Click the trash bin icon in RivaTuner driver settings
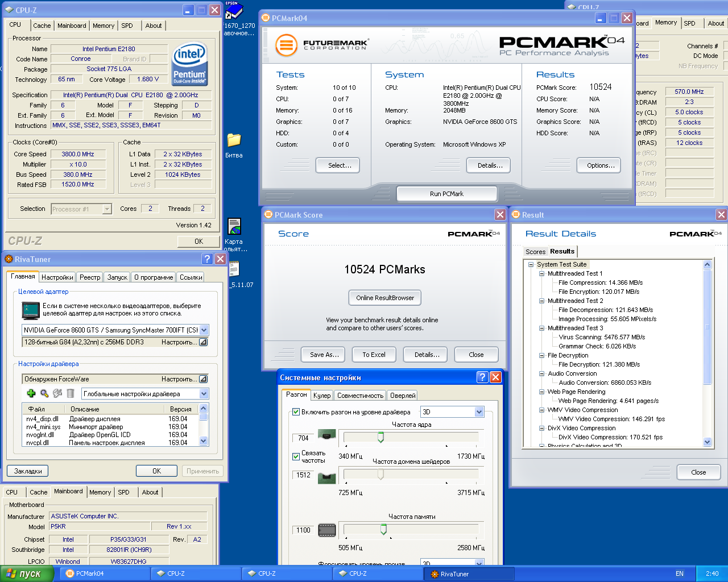 (x=71, y=393)
